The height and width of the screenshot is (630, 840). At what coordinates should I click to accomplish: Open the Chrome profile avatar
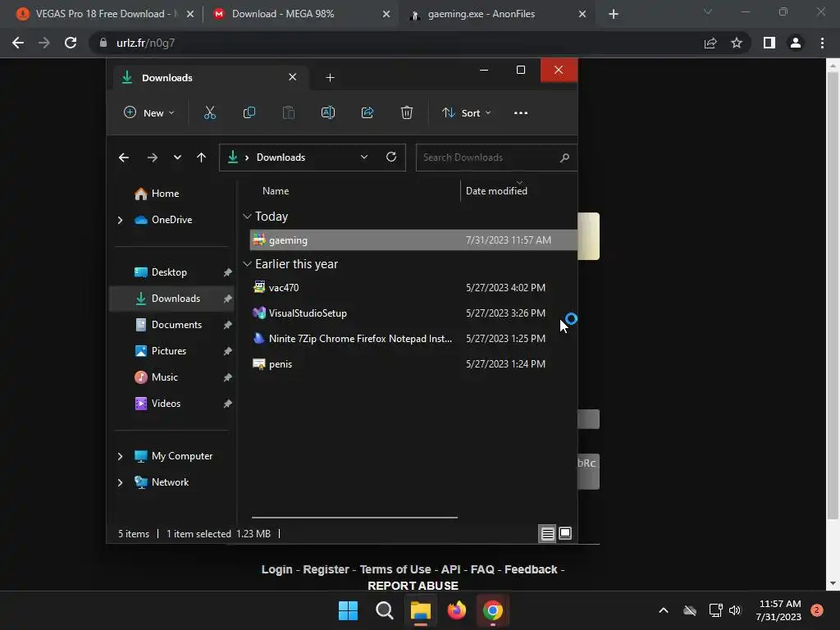(796, 43)
